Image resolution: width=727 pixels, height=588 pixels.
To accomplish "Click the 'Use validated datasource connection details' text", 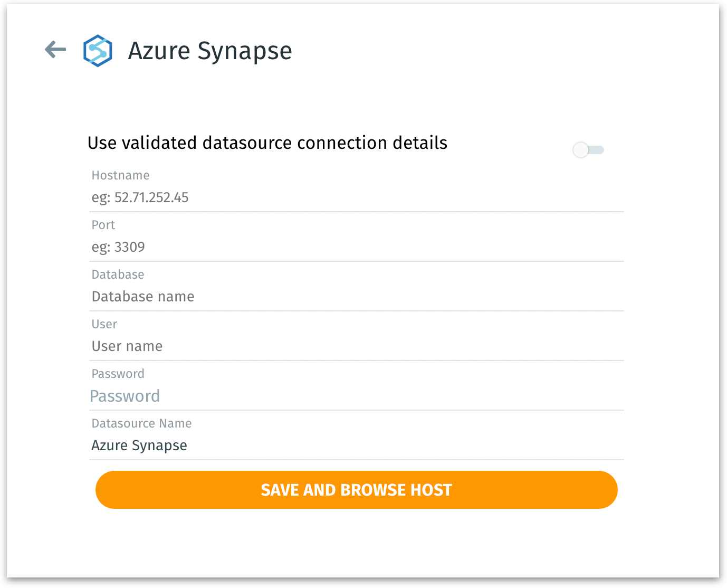I will (267, 143).
